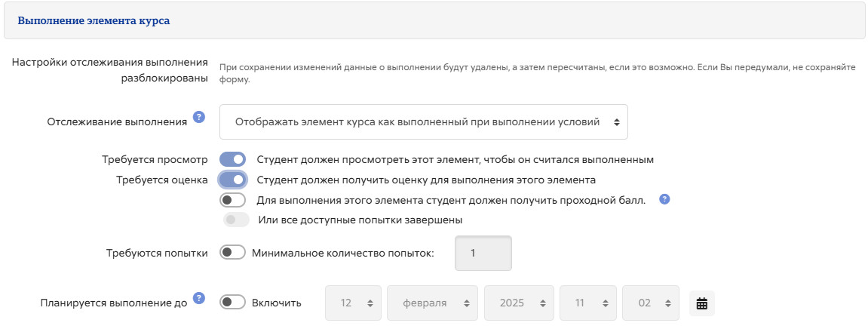Disable the Требуется оценка switch
The image size is (868, 326).
(x=232, y=180)
